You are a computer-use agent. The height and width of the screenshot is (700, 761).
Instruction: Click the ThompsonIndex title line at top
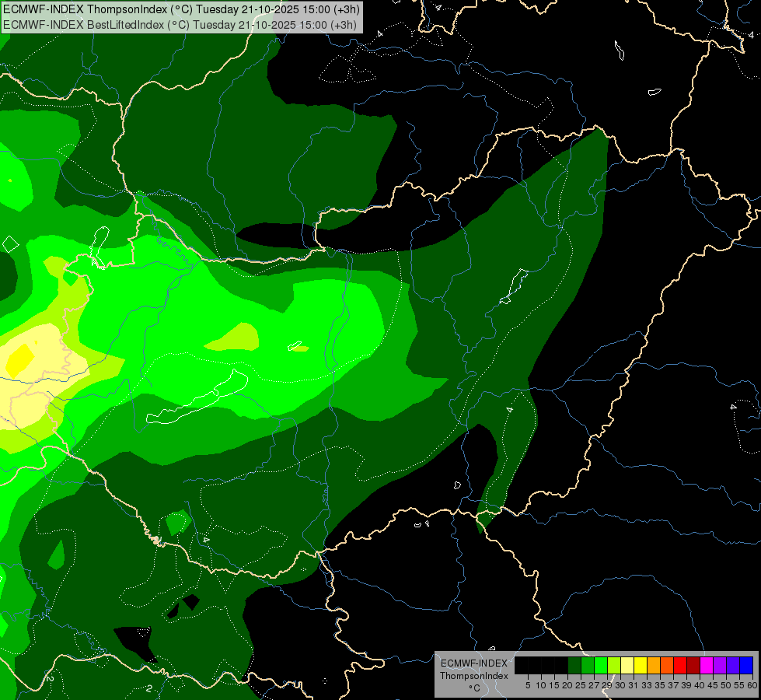[181, 9]
